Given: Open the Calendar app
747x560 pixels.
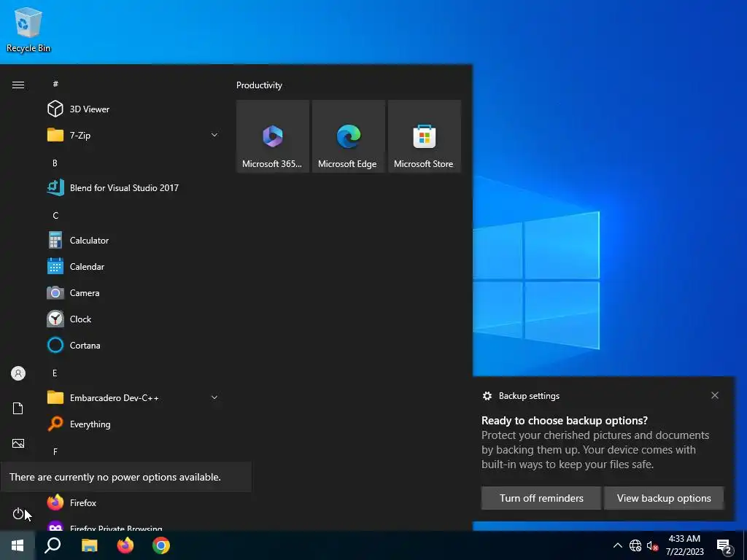Looking at the screenshot, I should pyautogui.click(x=133, y=267).
